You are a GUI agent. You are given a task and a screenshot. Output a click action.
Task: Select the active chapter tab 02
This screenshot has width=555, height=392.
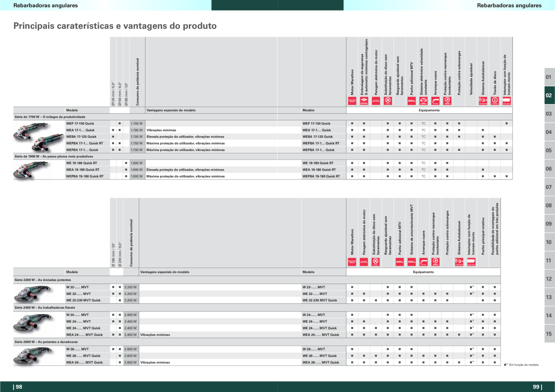pyautogui.click(x=550, y=95)
